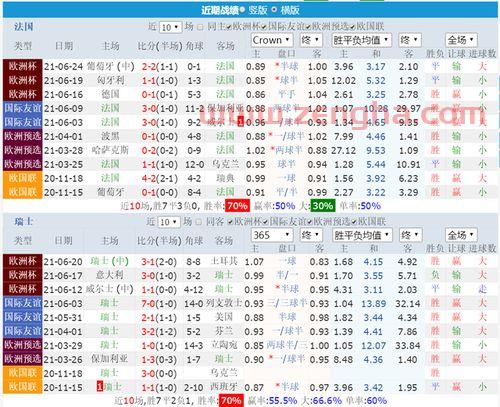500x407 pixels.
Task: Toggle 欧洲杯 checkbox in 瑞士 filter row
Action: coord(230,222)
